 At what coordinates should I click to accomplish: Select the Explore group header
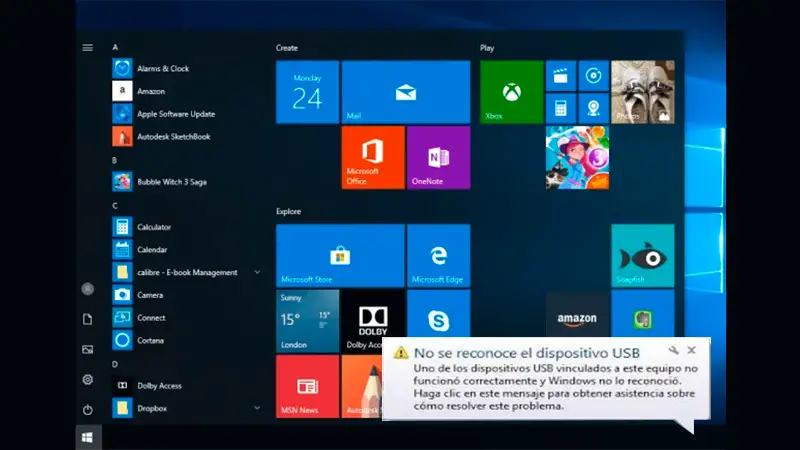coord(288,211)
